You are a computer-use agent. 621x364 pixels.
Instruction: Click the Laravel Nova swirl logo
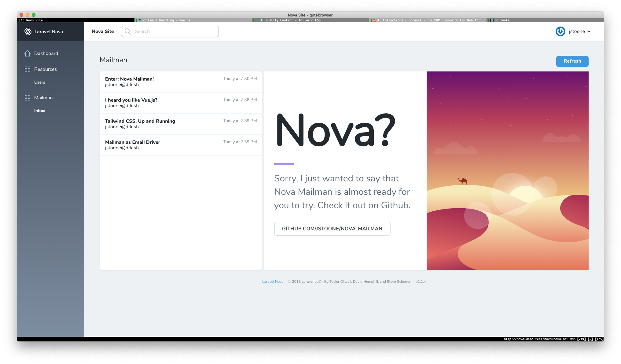click(28, 31)
